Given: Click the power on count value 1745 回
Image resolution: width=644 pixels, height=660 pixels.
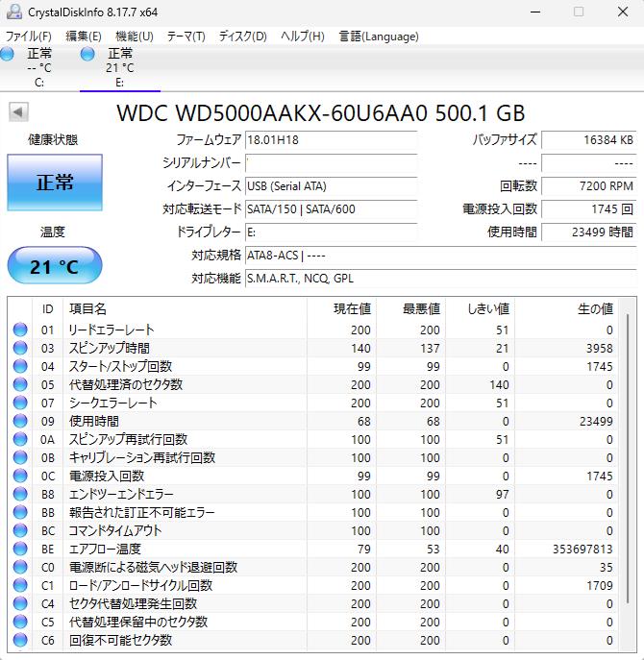Looking at the screenshot, I should (x=589, y=209).
